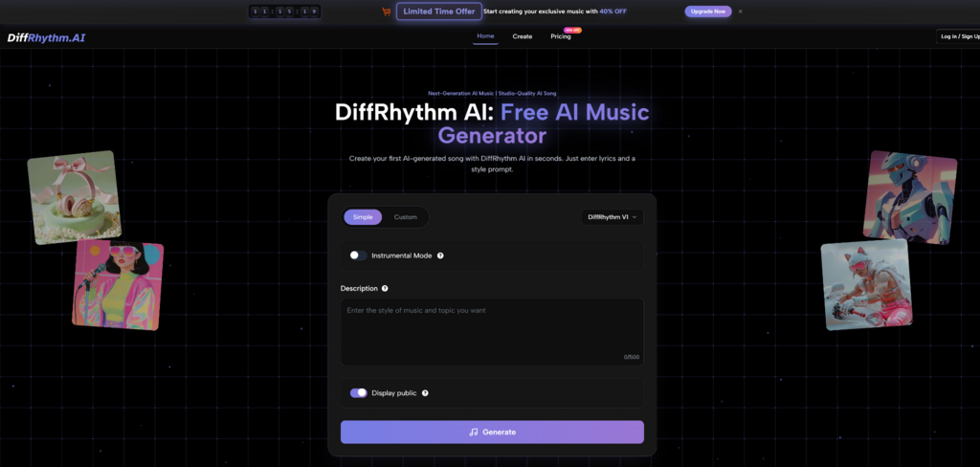This screenshot has height=467, width=980.
Task: Click help icon next to Instrumental Mode
Action: point(440,256)
